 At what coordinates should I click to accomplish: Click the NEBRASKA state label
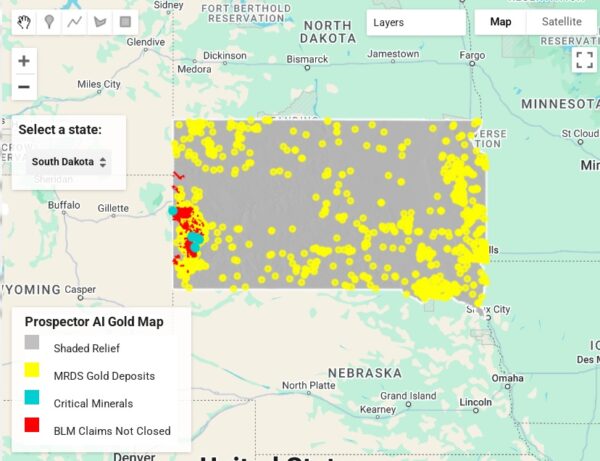[365, 373]
